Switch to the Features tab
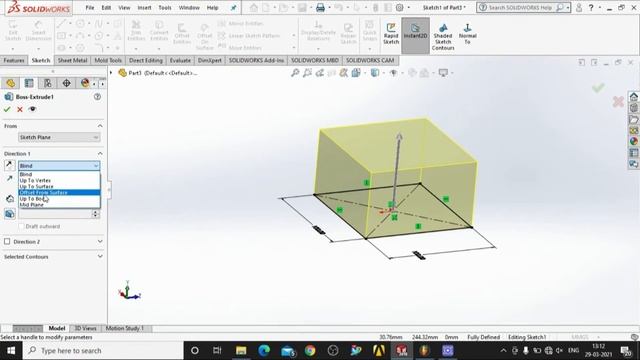This screenshot has height=360, width=640. [14, 60]
